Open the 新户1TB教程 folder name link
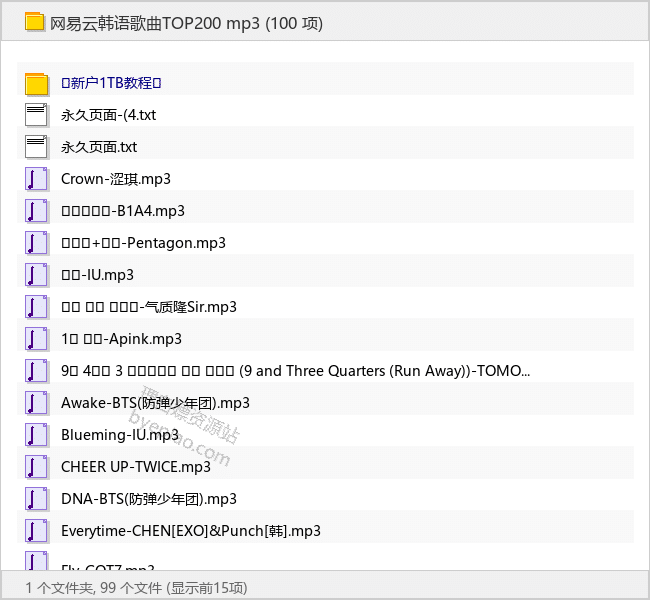Viewport: 650px width, 600px height. coord(111,83)
